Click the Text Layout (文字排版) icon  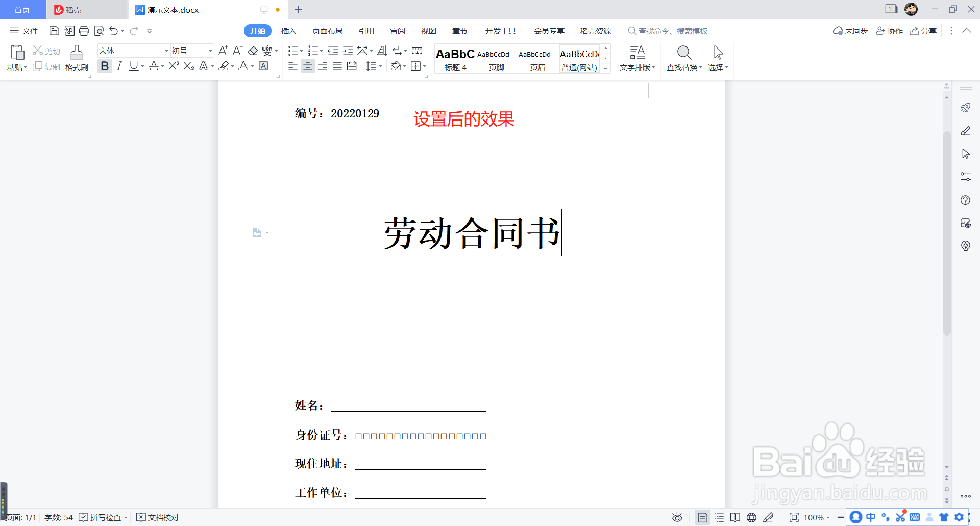(637, 58)
